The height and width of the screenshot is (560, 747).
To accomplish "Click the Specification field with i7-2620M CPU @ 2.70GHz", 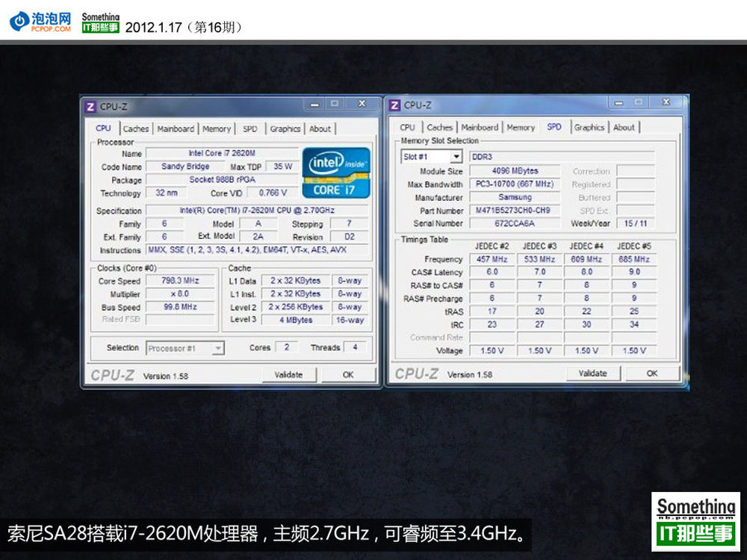I will tap(257, 211).
